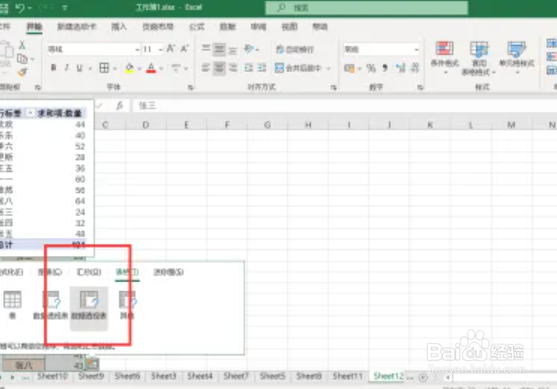Open the font color dropdown arrow
557x389 pixels.
(161, 68)
